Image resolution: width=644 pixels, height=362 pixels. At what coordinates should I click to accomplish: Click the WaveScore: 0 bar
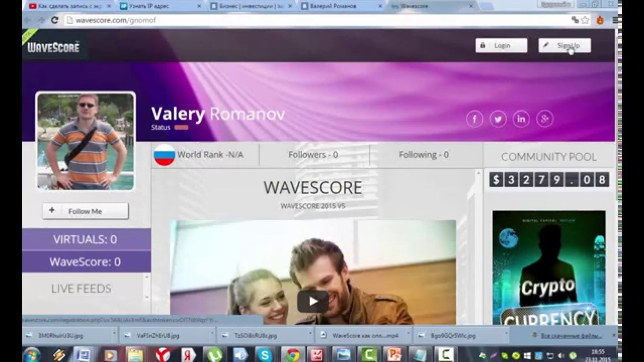[x=86, y=262]
